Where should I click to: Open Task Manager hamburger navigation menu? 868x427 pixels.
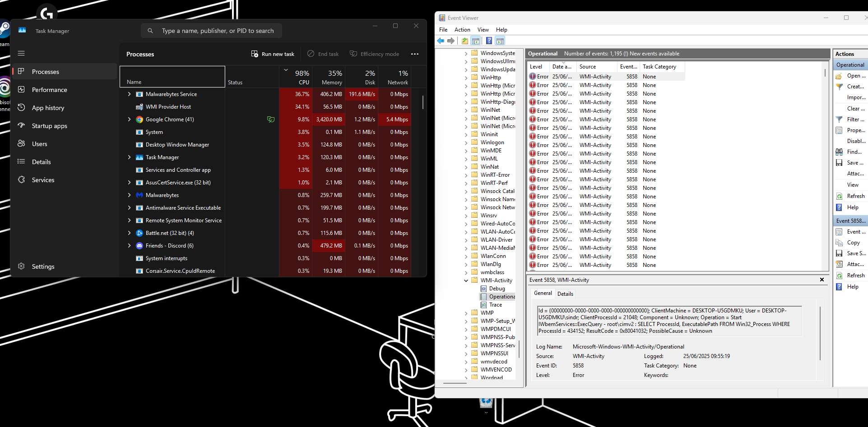(x=21, y=53)
